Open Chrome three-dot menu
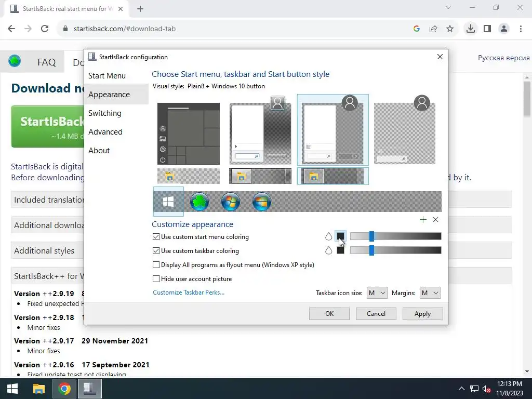 521,29
